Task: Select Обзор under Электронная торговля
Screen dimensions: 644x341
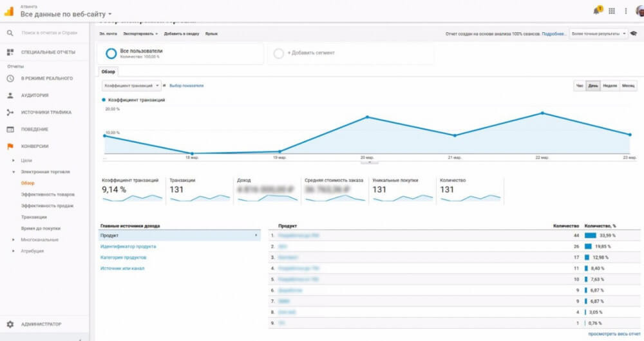Action: [28, 183]
